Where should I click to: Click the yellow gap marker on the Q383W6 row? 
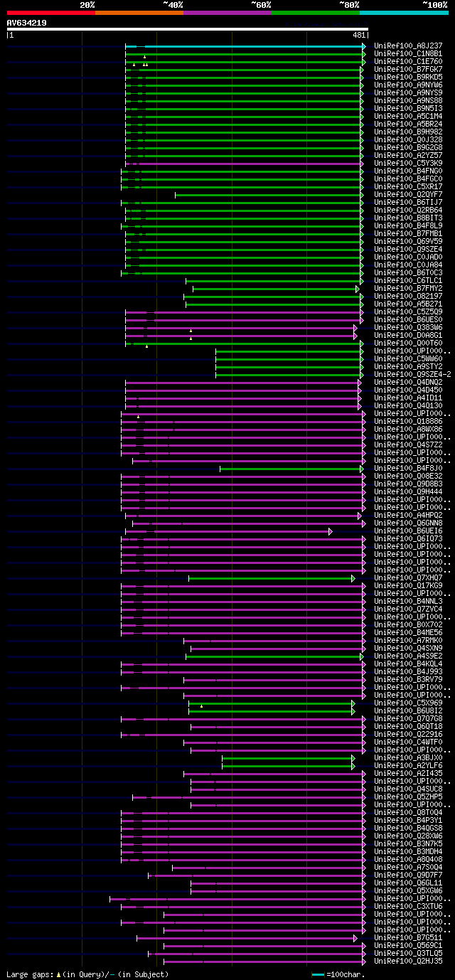pyautogui.click(x=191, y=331)
